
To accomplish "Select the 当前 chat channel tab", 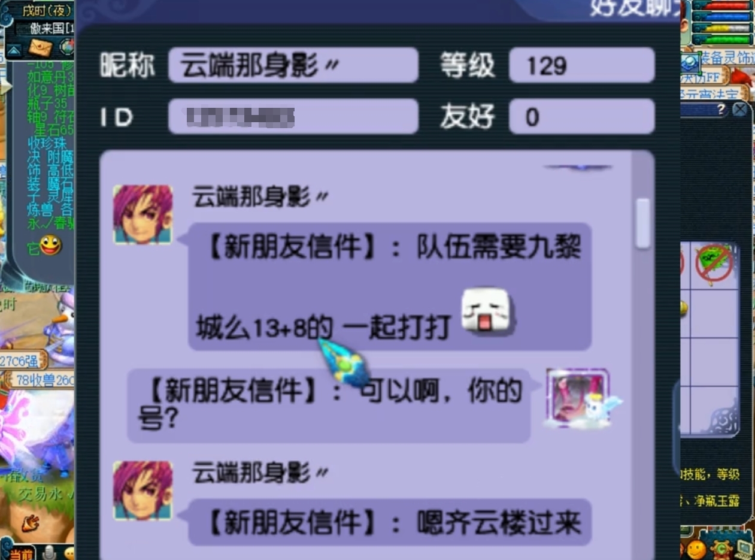I will tap(22, 553).
